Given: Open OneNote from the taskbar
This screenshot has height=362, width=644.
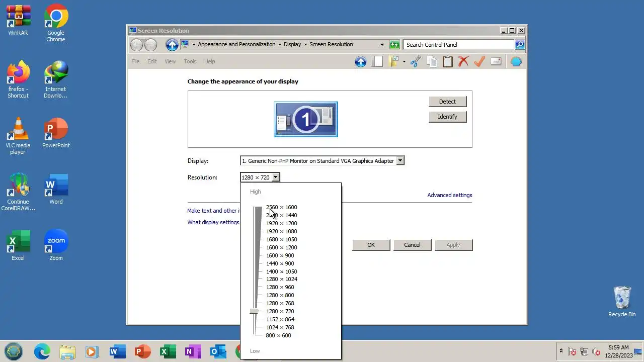Looking at the screenshot, I should [x=193, y=351].
